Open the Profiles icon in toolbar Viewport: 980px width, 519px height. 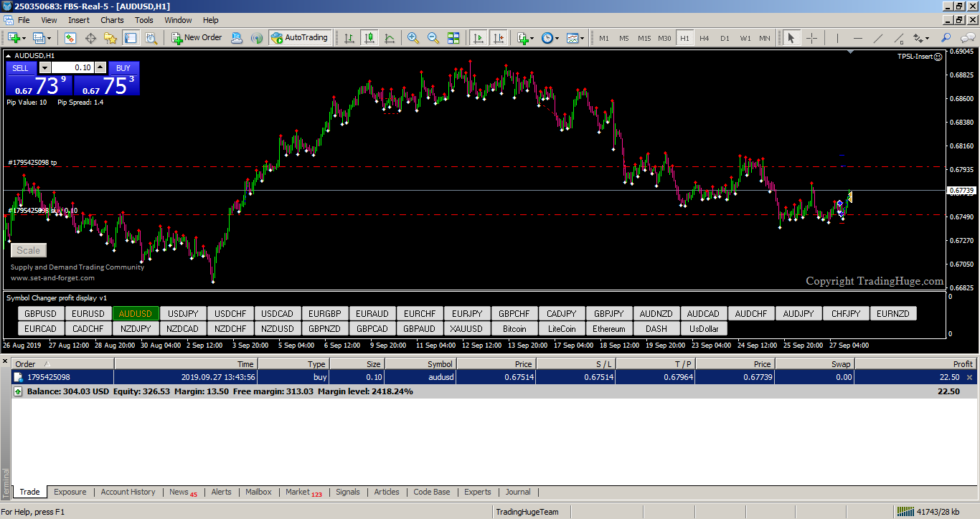pos(39,38)
